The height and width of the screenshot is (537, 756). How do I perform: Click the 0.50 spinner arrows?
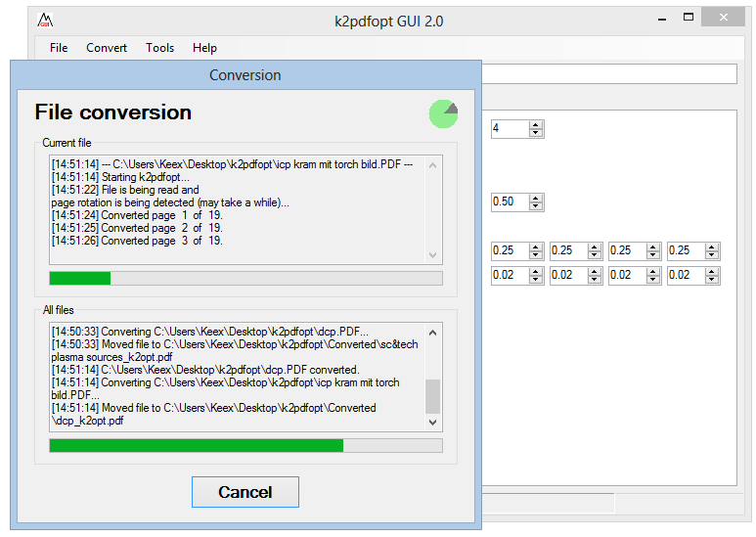click(x=536, y=201)
